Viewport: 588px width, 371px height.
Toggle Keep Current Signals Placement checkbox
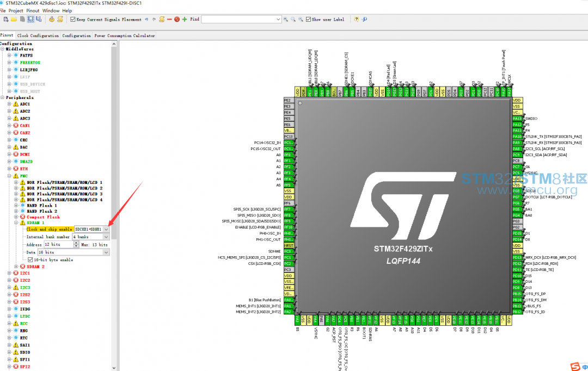(73, 20)
